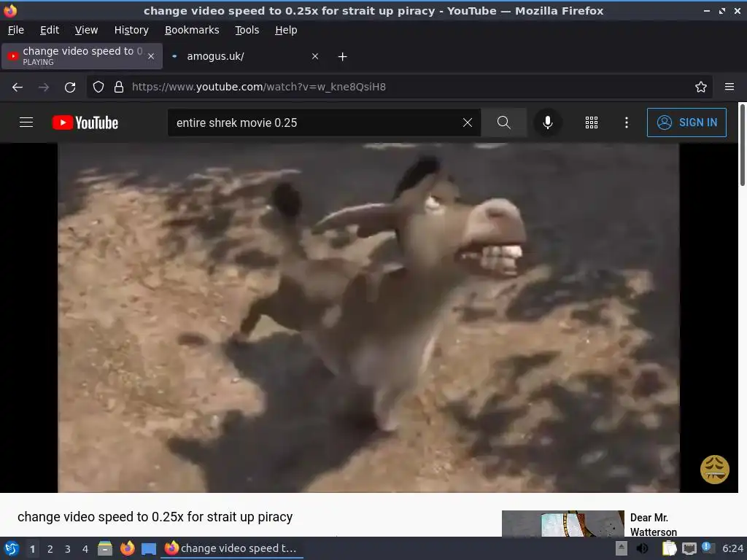Open the History menu
Image resolution: width=747 pixels, height=560 pixels.
pyautogui.click(x=131, y=30)
